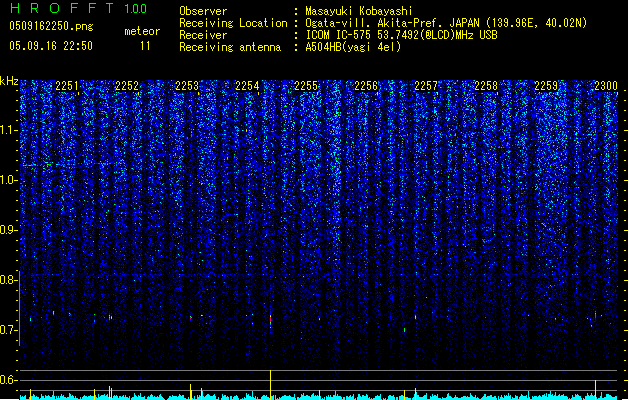
Task: Click the Receiving Location label
Action: point(233,23)
